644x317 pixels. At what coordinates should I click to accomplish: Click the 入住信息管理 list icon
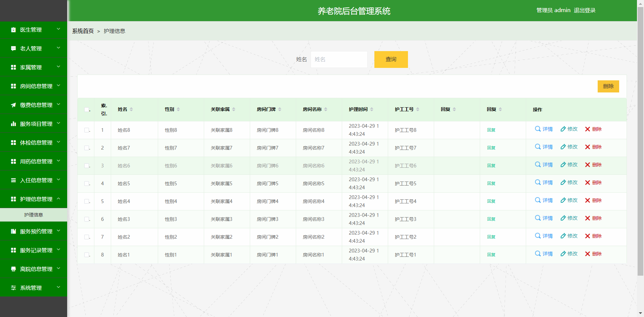point(13,180)
